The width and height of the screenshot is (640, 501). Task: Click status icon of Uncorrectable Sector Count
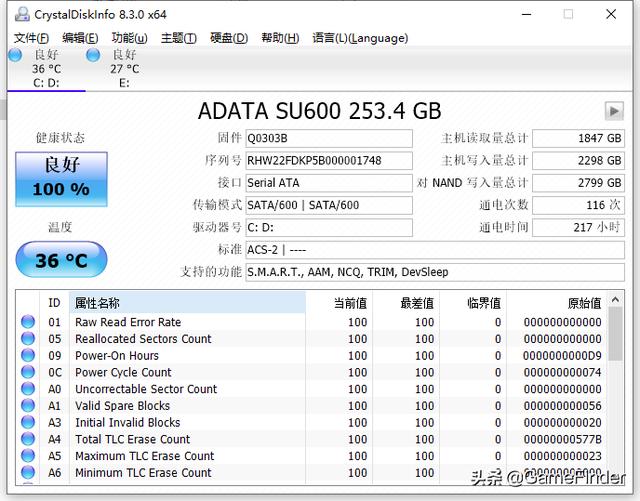click(28, 389)
